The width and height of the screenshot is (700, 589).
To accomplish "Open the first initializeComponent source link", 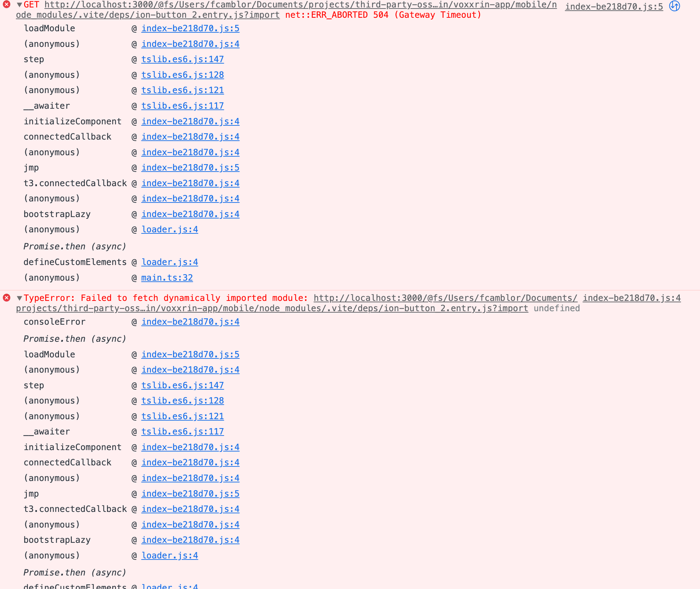I will click(190, 121).
